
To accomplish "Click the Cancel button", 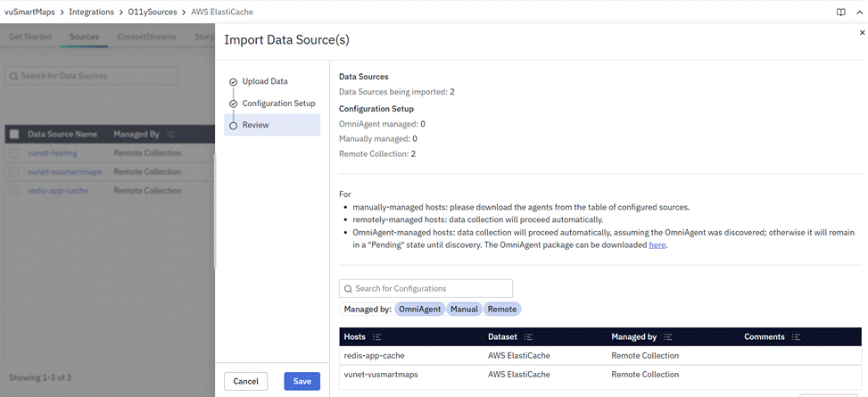I will coord(245,381).
